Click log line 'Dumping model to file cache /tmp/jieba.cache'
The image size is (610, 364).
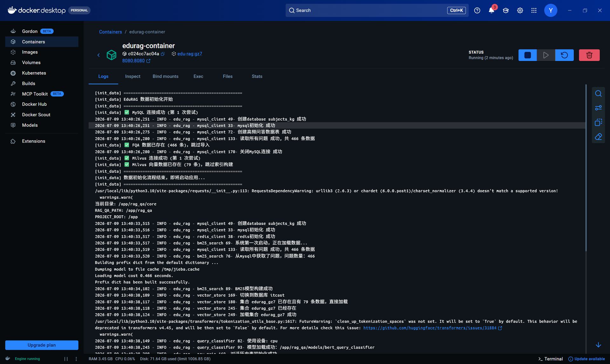[147, 269]
